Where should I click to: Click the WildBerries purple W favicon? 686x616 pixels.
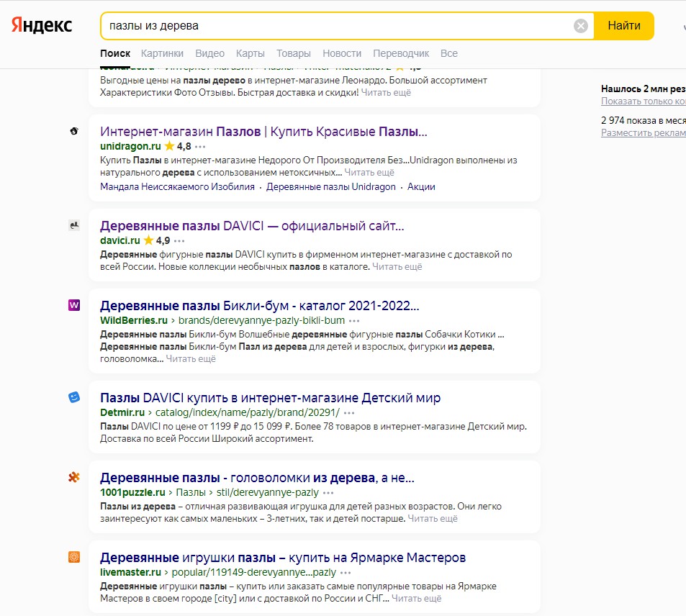(74, 305)
